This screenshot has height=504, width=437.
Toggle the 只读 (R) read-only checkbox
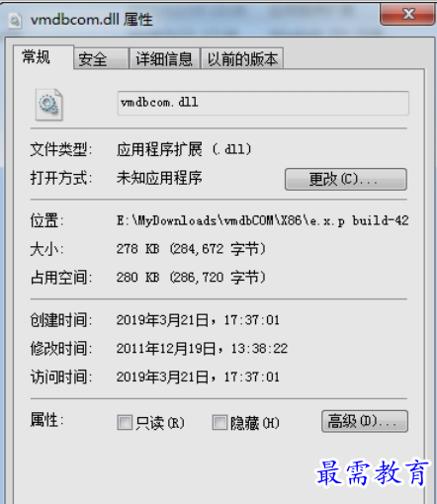pos(125,422)
